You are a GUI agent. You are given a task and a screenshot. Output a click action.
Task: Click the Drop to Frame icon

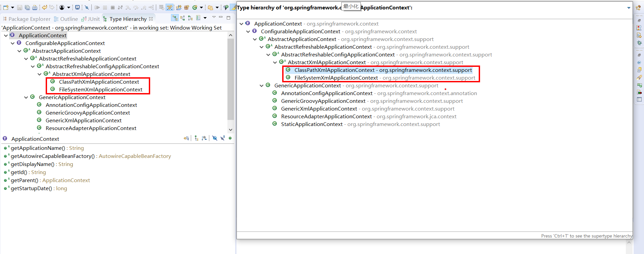pos(151,7)
